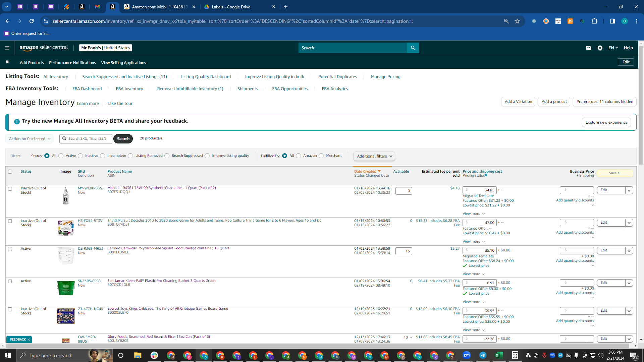Open the browser extensions puzzle icon
644x362 pixels.
[594, 21]
